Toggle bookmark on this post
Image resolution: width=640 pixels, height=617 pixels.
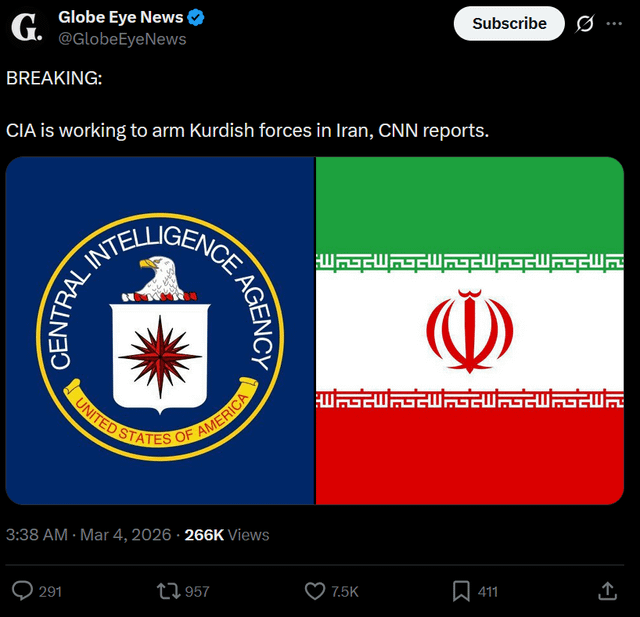tap(461, 591)
